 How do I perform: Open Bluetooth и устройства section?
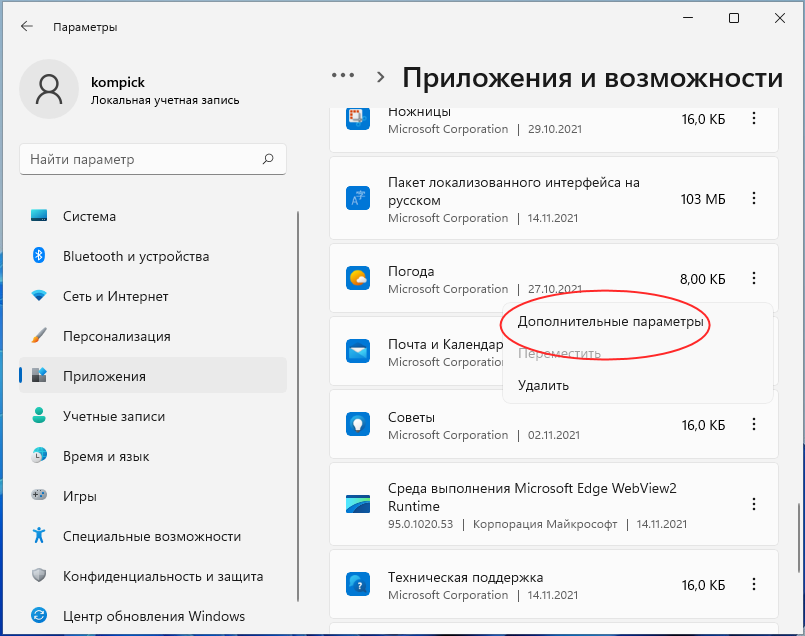152,256
